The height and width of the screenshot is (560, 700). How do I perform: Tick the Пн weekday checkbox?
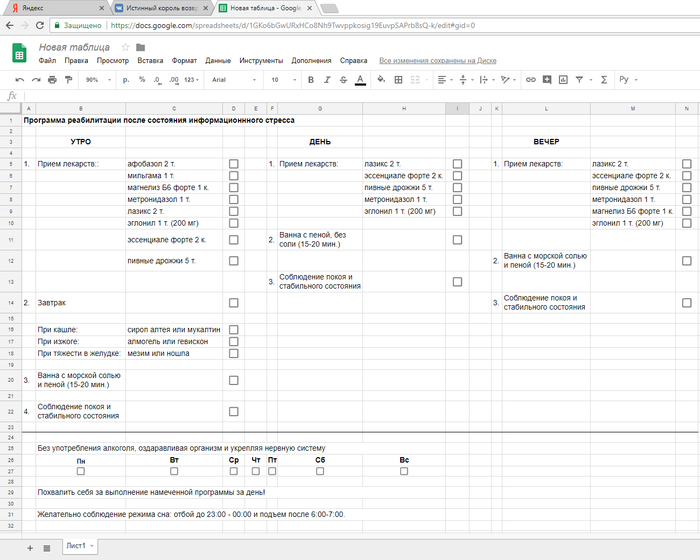point(81,471)
